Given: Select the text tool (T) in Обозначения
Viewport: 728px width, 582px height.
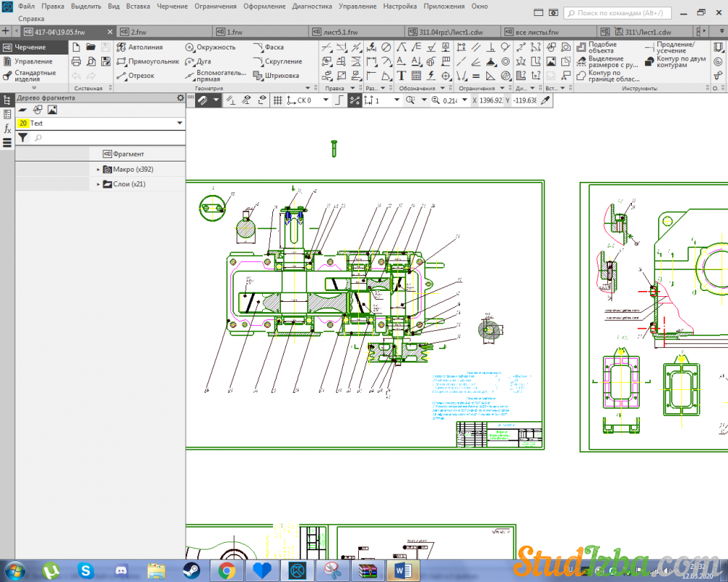Looking at the screenshot, I should click(401, 76).
